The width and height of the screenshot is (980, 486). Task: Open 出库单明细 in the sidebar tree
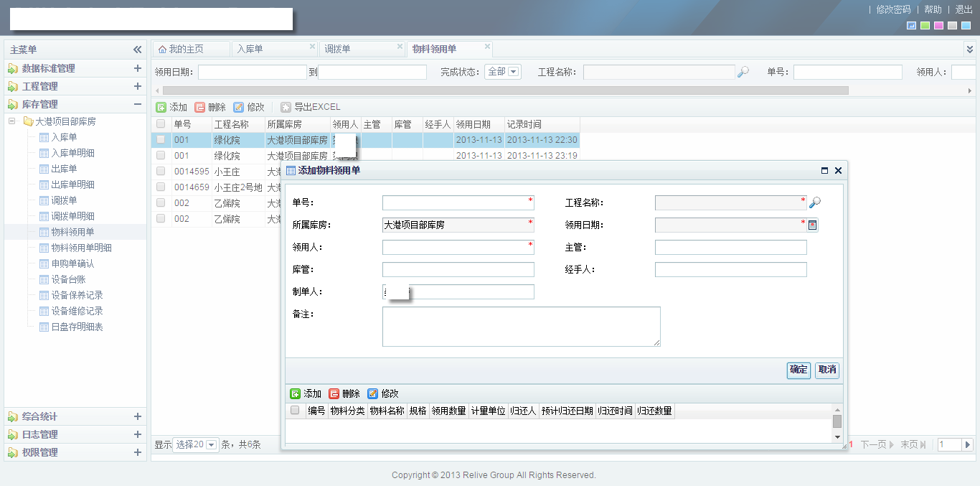point(72,184)
